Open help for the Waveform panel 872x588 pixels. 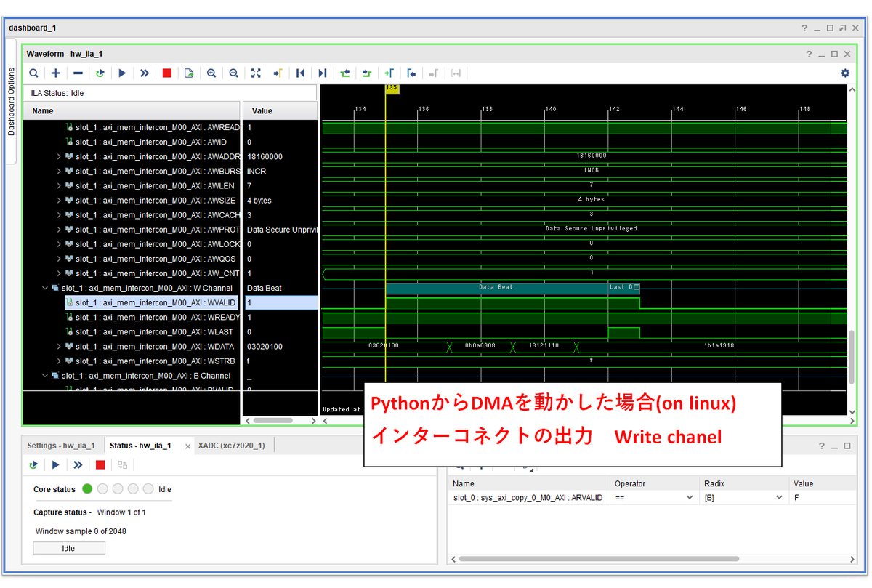[x=809, y=55]
